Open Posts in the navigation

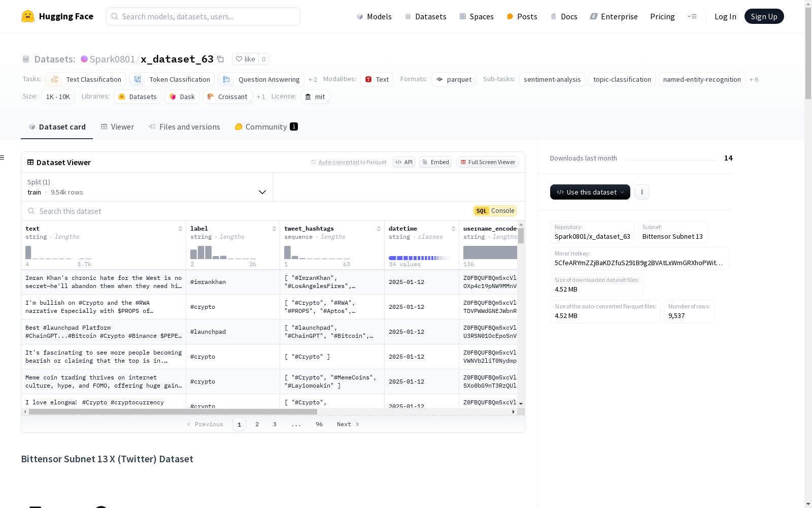pyautogui.click(x=522, y=16)
